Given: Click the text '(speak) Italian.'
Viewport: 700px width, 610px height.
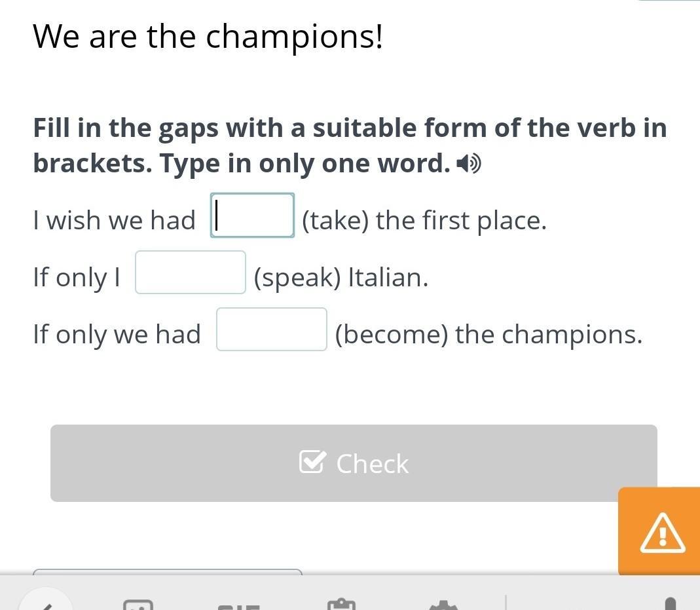Looking at the screenshot, I should point(341,278).
